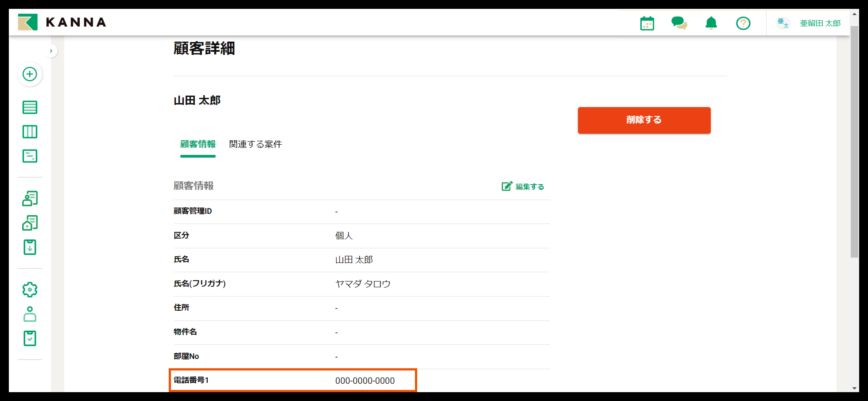Click the green plus create icon

click(x=30, y=74)
